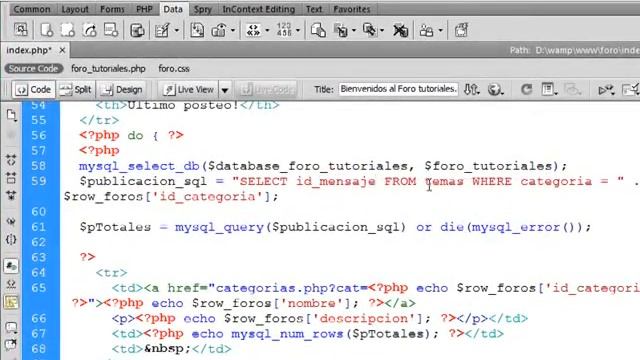Click line number 61 in the gutter
640x360 pixels.
pyautogui.click(x=39, y=227)
